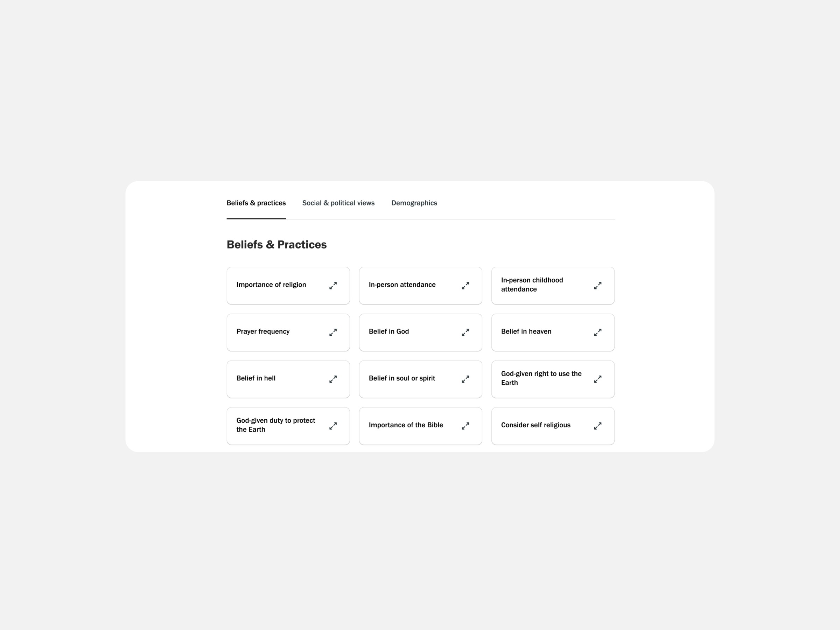
Task: Click expand icon on Importance of the Bible
Action: pyautogui.click(x=465, y=426)
